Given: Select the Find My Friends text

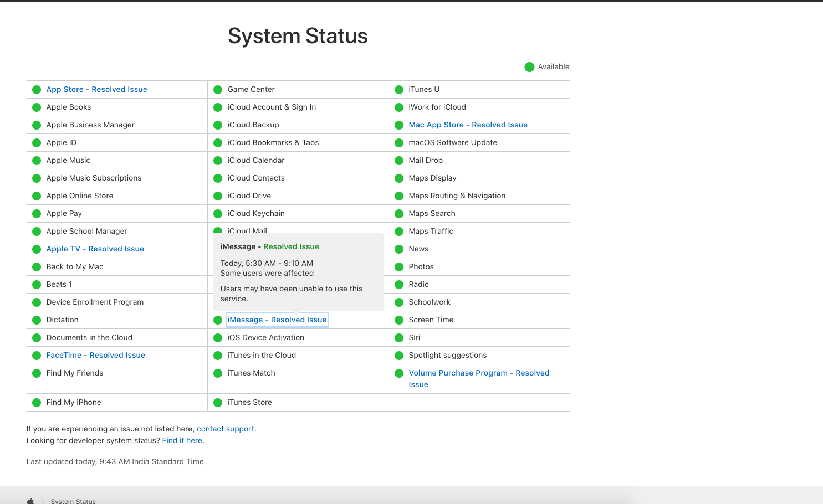Looking at the screenshot, I should [75, 373].
